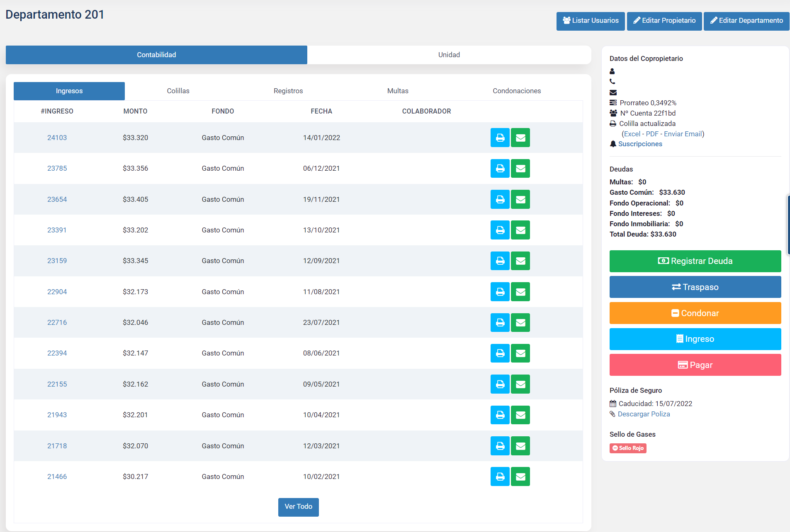Open ingreso number 22716
This screenshot has width=790, height=532.
(x=57, y=322)
